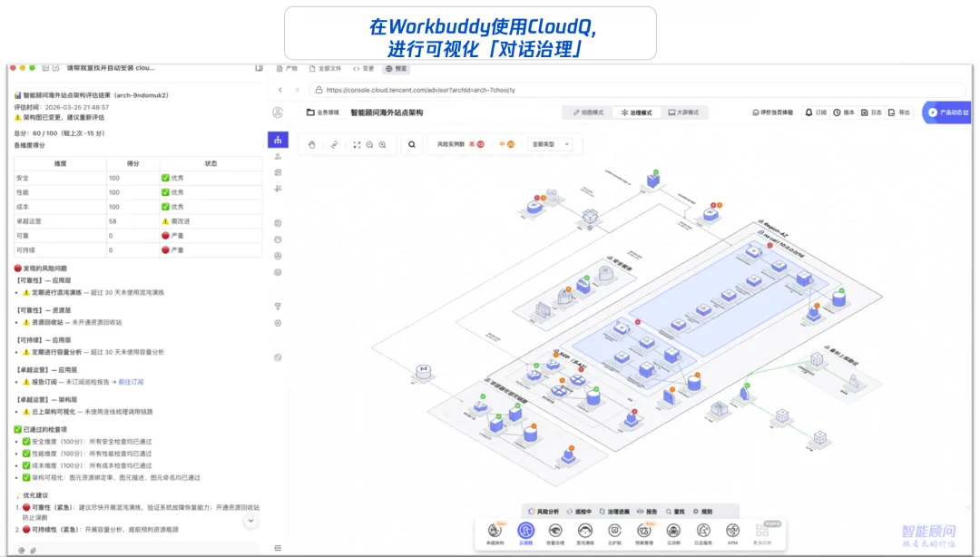Open the 预案管理 dock icon

[643, 533]
